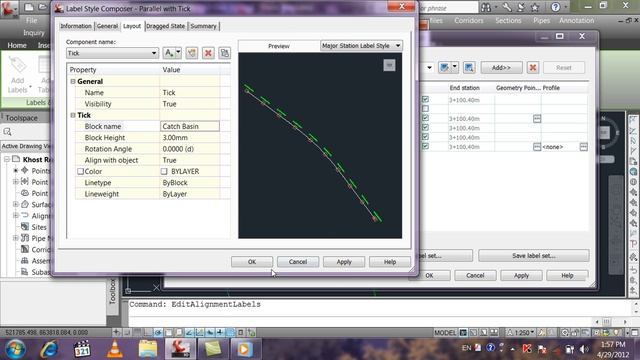Click the BYLAYER color swatch
The width and height of the screenshot is (640, 360).
pos(164,171)
